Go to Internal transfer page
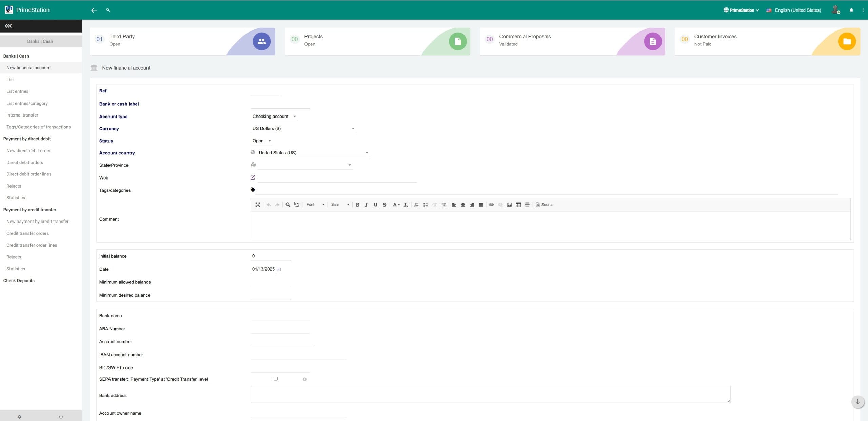This screenshot has width=868, height=421. (x=22, y=115)
